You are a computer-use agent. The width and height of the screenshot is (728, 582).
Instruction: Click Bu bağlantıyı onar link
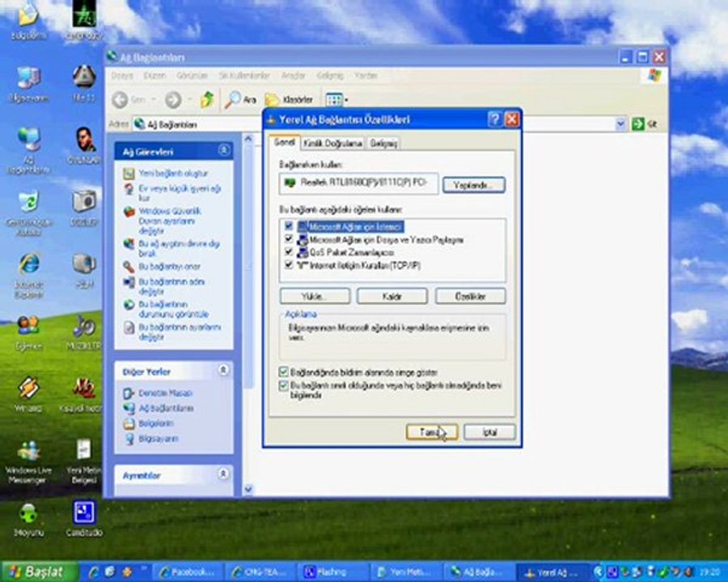[169, 267]
